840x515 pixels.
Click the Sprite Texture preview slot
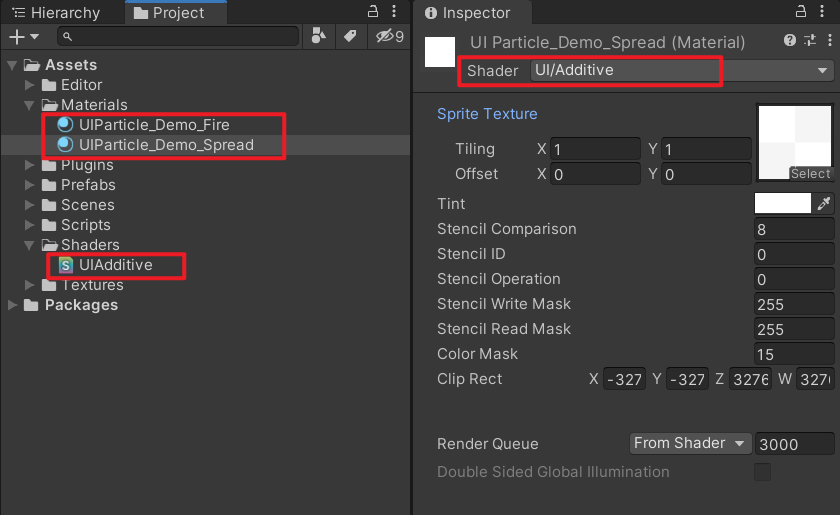[794, 143]
